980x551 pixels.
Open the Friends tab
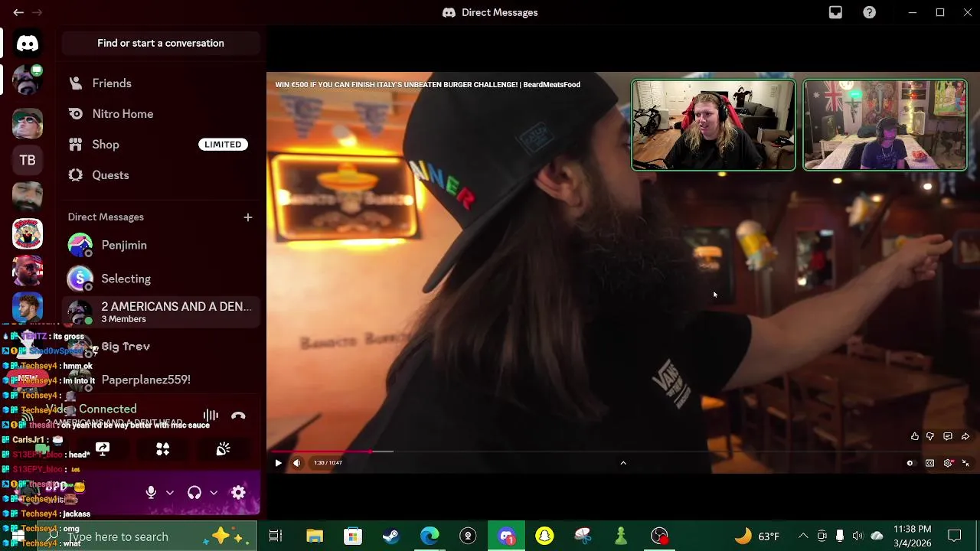161,83
